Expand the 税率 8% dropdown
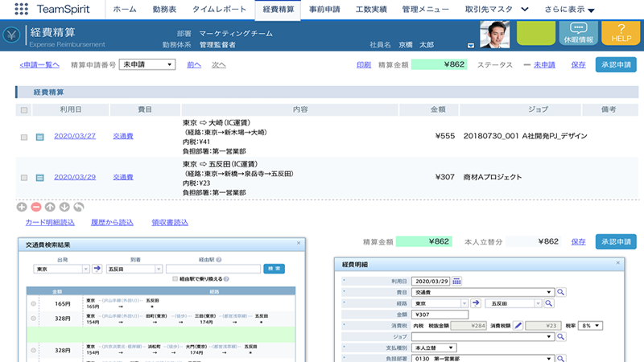The height and width of the screenshot is (362, 644). click(592, 325)
